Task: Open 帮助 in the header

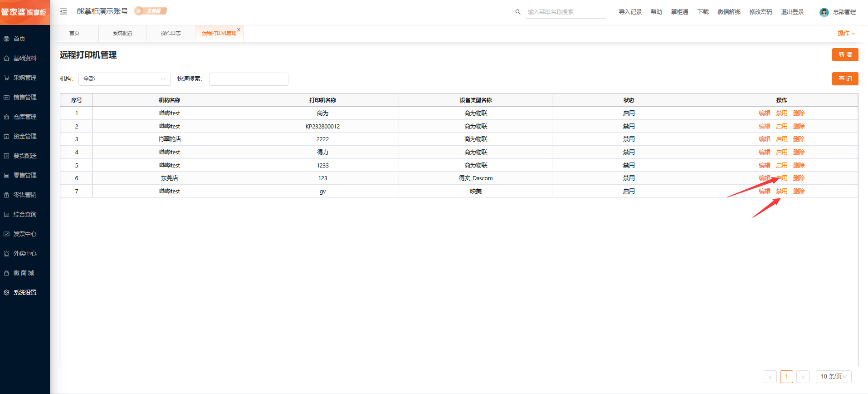Action: [656, 12]
